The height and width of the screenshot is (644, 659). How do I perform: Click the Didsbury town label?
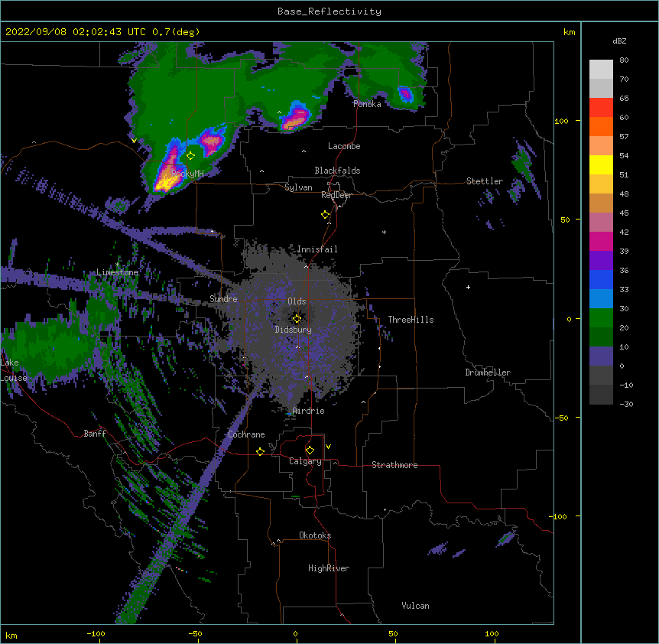293,330
